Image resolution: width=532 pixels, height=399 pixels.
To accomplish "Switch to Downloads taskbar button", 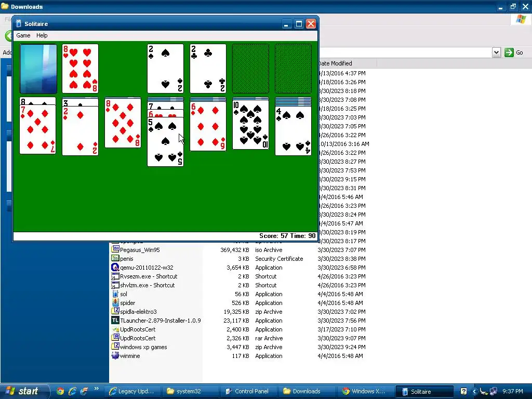I will coord(307,391).
